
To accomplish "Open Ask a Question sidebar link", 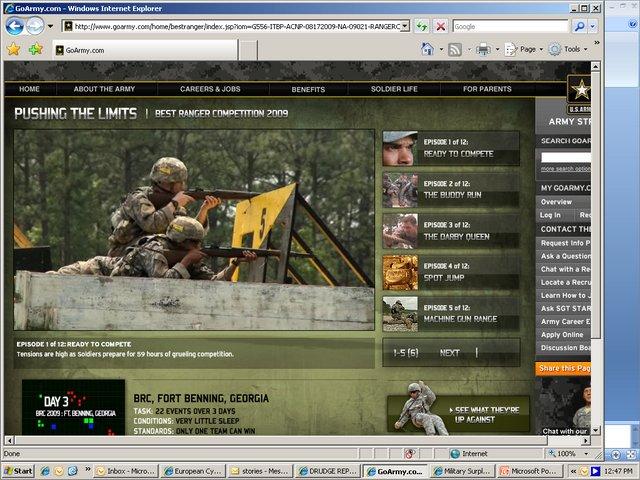I will tap(565, 256).
